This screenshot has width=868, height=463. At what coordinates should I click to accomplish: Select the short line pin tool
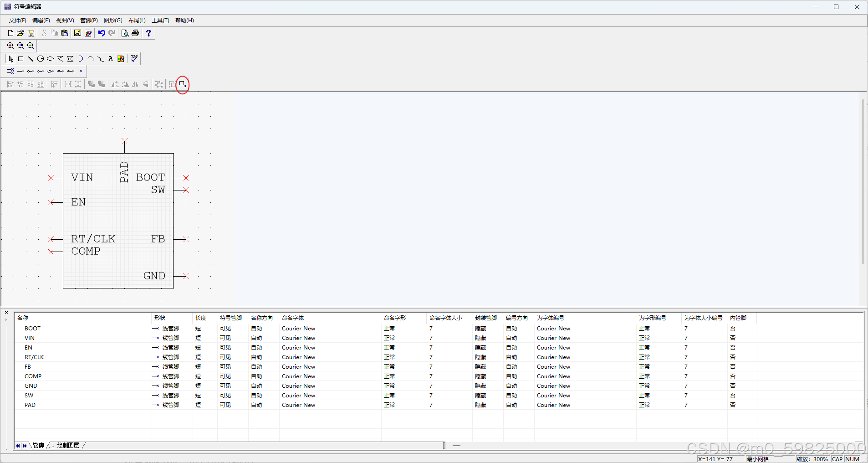(20, 71)
